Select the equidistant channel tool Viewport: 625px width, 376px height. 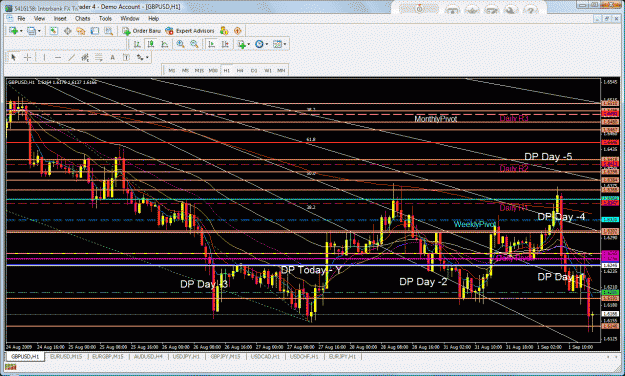pyautogui.click(x=85, y=57)
